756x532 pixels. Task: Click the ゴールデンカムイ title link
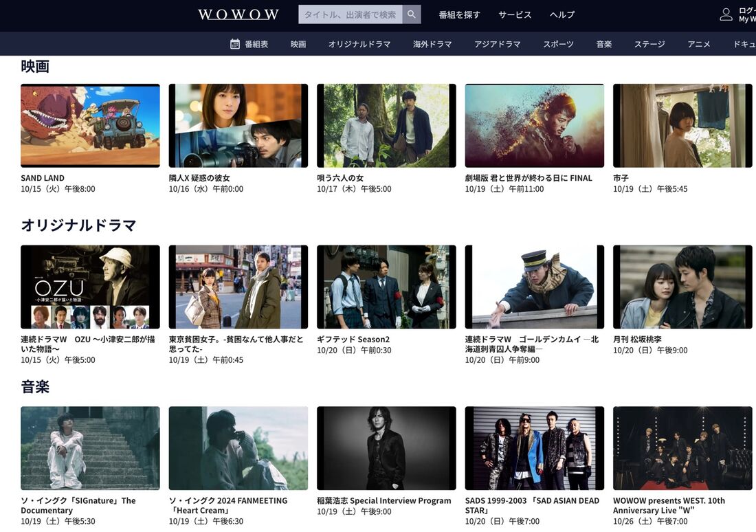point(532,344)
